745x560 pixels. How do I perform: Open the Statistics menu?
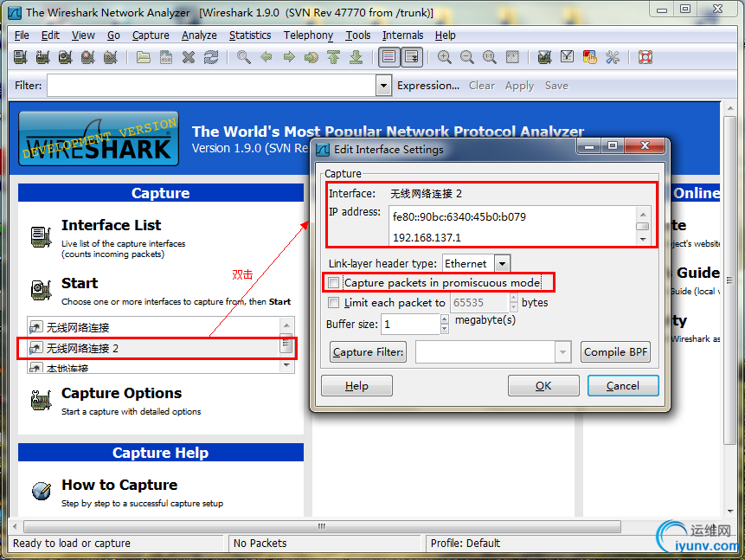point(250,35)
